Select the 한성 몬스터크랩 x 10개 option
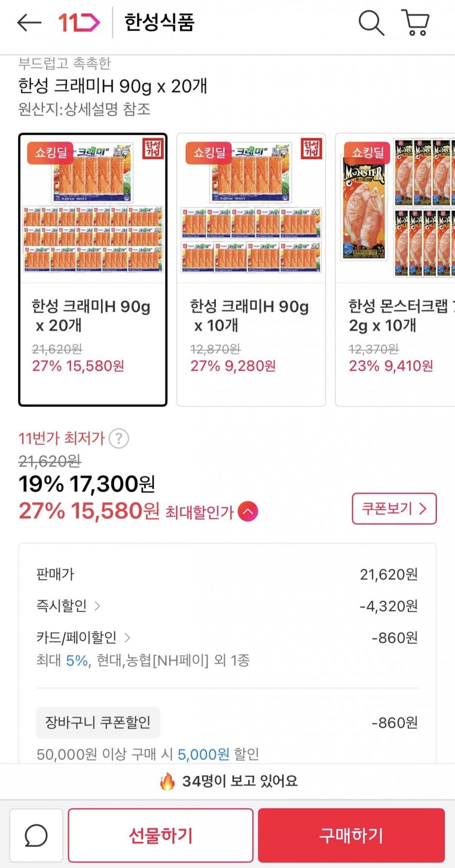Image resolution: width=455 pixels, height=868 pixels. coord(395,270)
